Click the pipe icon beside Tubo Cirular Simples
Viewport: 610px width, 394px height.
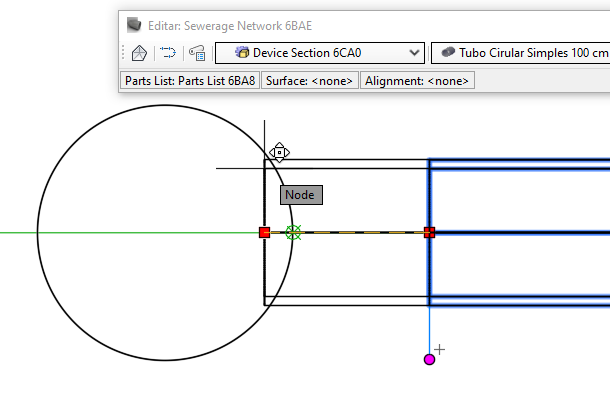tap(448, 52)
